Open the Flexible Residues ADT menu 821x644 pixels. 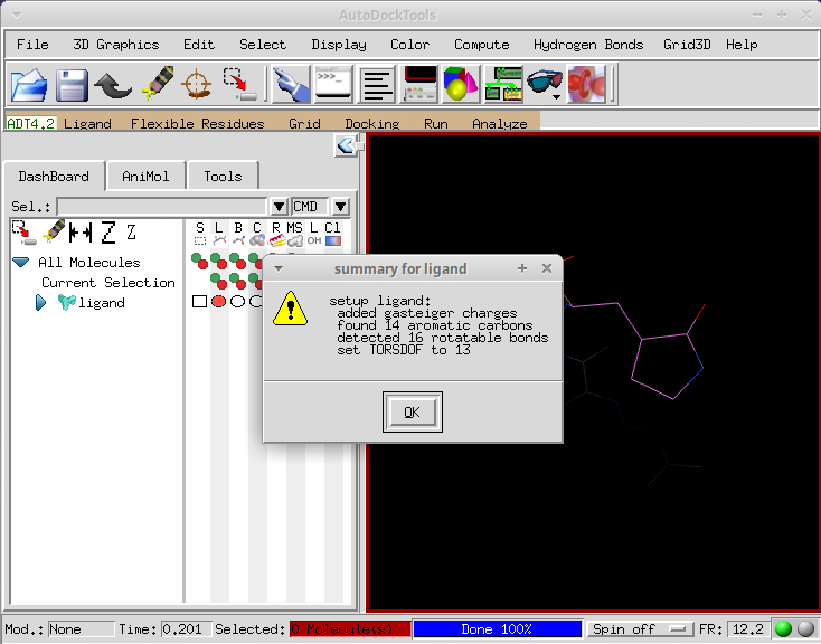(x=197, y=124)
